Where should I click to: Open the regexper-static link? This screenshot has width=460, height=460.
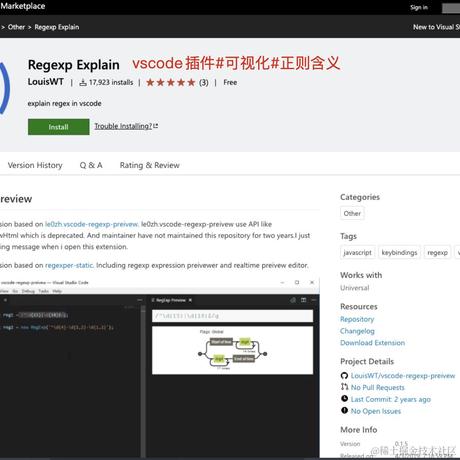69,265
